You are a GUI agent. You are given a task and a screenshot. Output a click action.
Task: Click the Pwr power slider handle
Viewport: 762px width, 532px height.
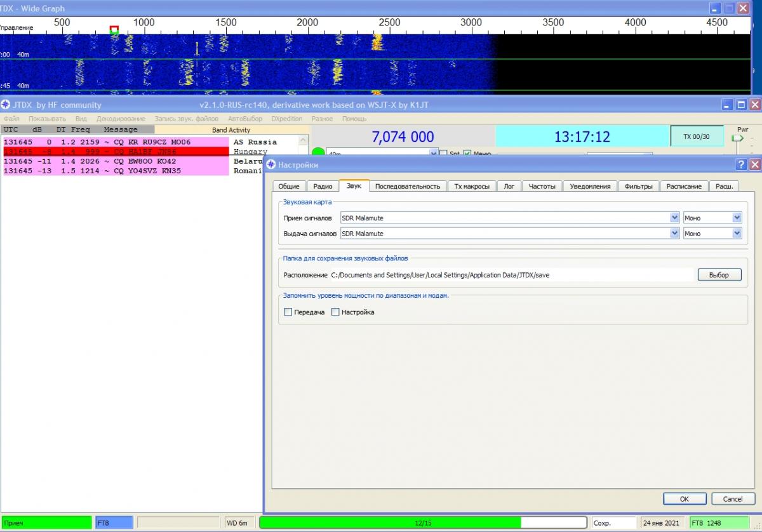737,138
